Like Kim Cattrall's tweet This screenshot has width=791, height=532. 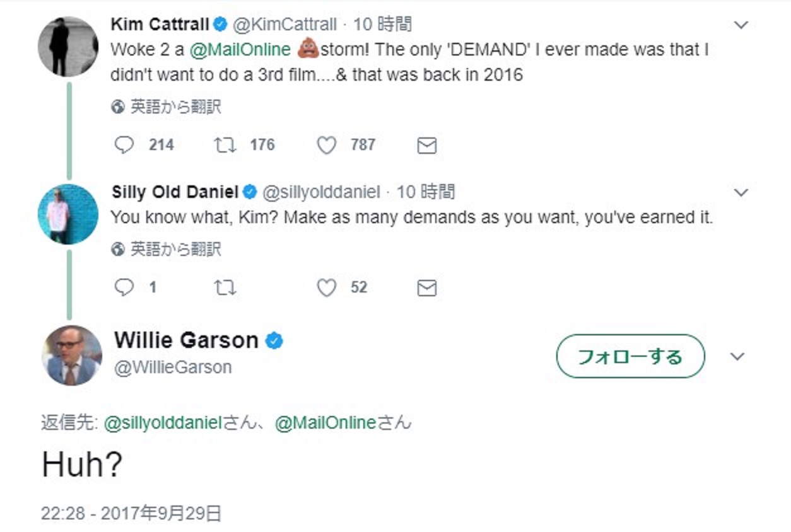click(x=326, y=146)
